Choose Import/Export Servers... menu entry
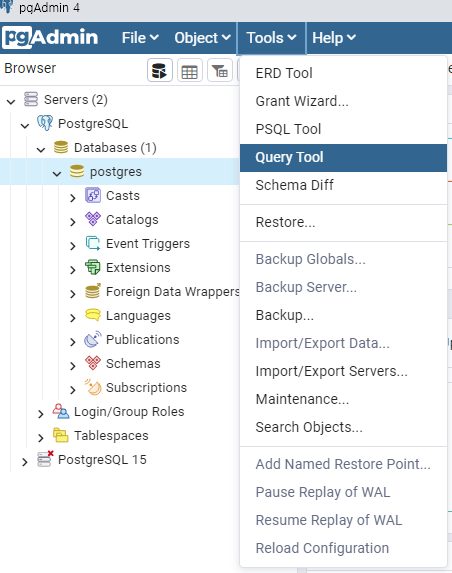Image resolution: width=452 pixels, height=573 pixels. click(343, 371)
